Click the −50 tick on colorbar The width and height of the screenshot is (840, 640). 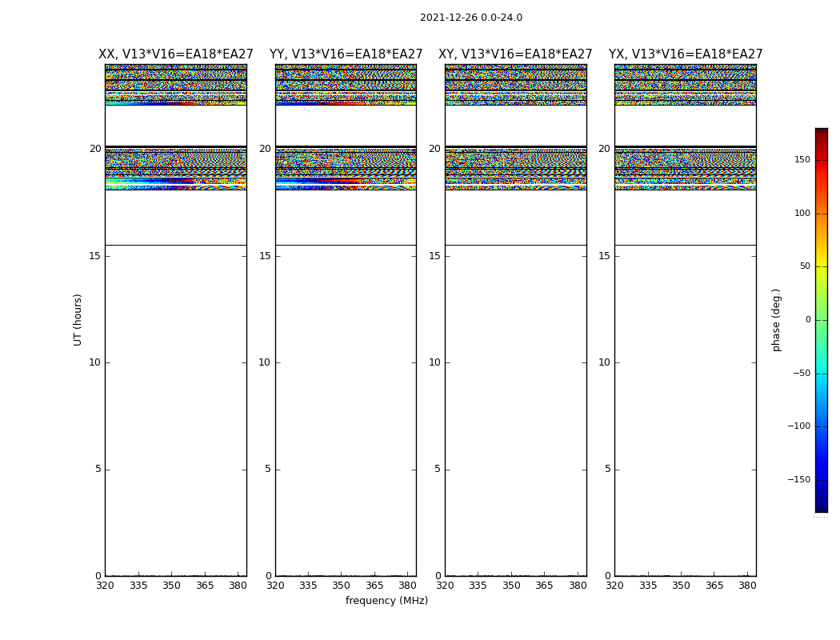[x=802, y=373]
